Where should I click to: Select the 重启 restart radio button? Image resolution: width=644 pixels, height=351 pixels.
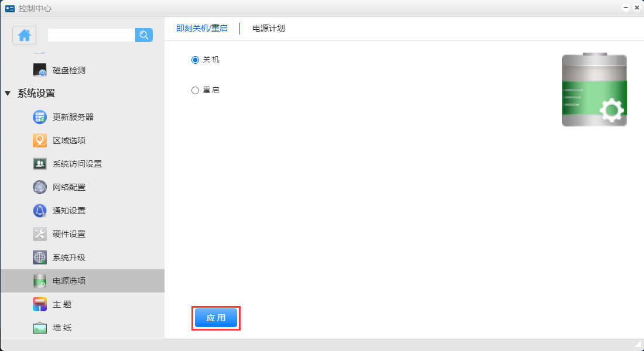[x=196, y=91]
